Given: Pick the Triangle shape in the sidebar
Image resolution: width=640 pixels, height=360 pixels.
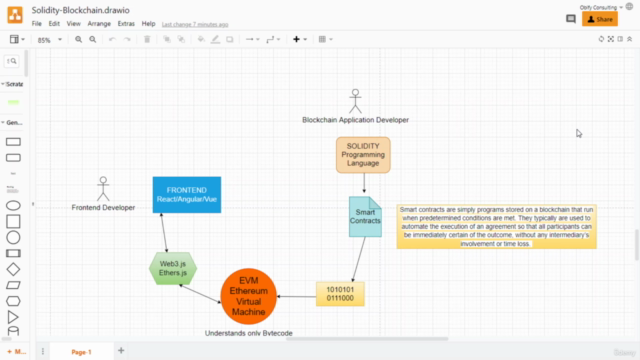Looking at the screenshot, I should pyautogui.click(x=13, y=317).
